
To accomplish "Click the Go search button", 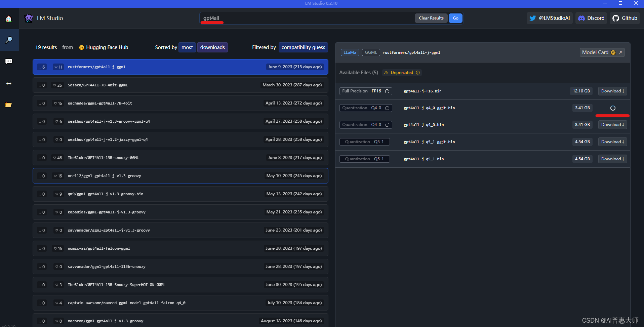I will (455, 18).
